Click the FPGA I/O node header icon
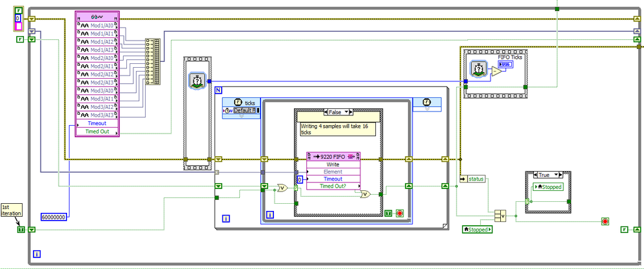This screenshot has width=644, height=269. click(x=97, y=17)
